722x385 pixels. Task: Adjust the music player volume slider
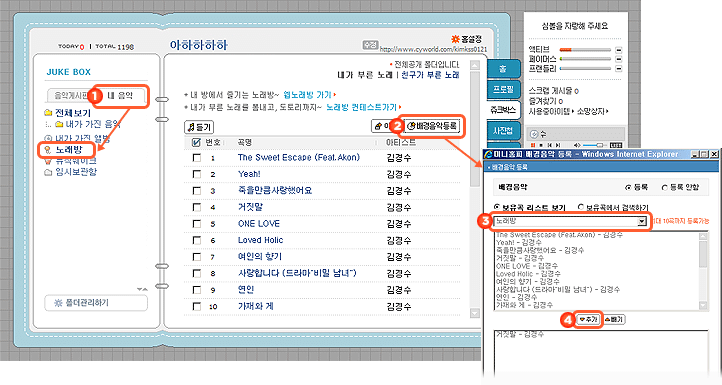pyautogui.click(x=594, y=146)
